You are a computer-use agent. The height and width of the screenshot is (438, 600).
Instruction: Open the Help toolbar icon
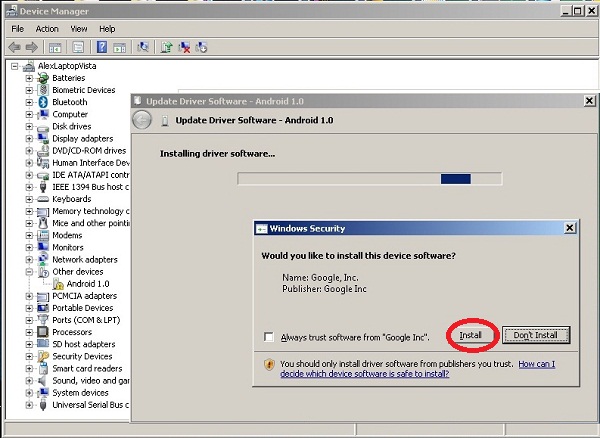pyautogui.click(x=102, y=47)
